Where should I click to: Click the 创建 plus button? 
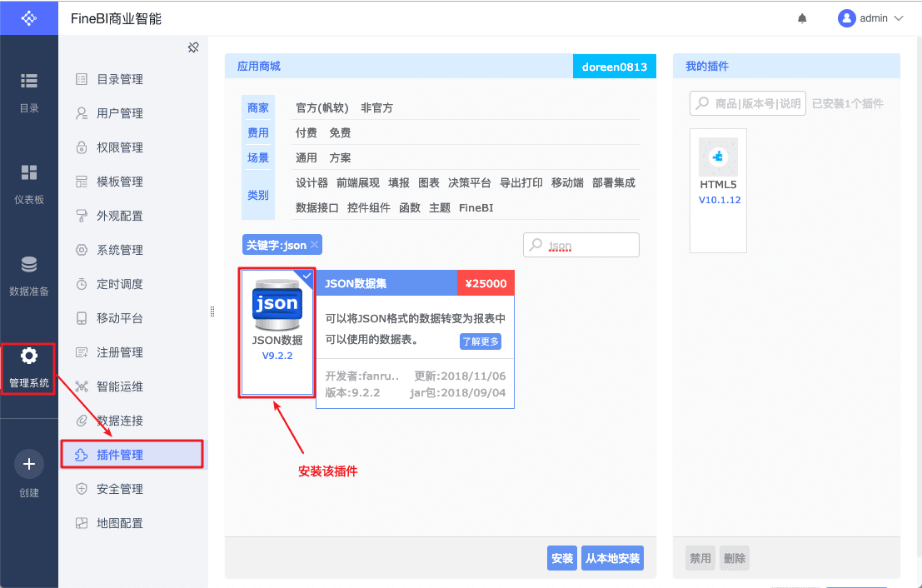click(29, 464)
